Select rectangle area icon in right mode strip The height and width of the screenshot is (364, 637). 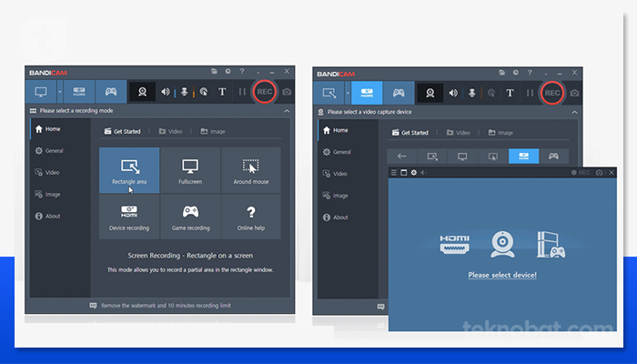432,156
